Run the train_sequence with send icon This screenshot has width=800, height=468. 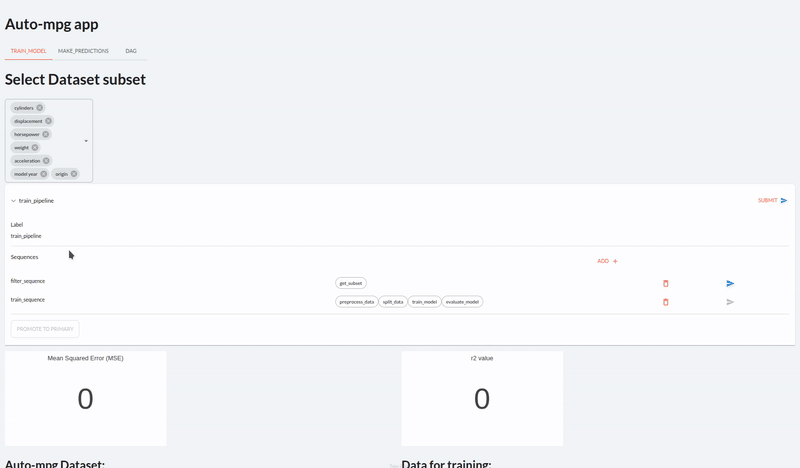point(730,302)
